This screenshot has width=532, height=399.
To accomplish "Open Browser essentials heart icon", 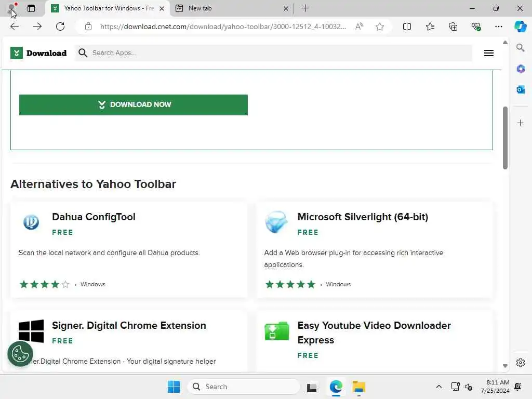I will coord(476,26).
